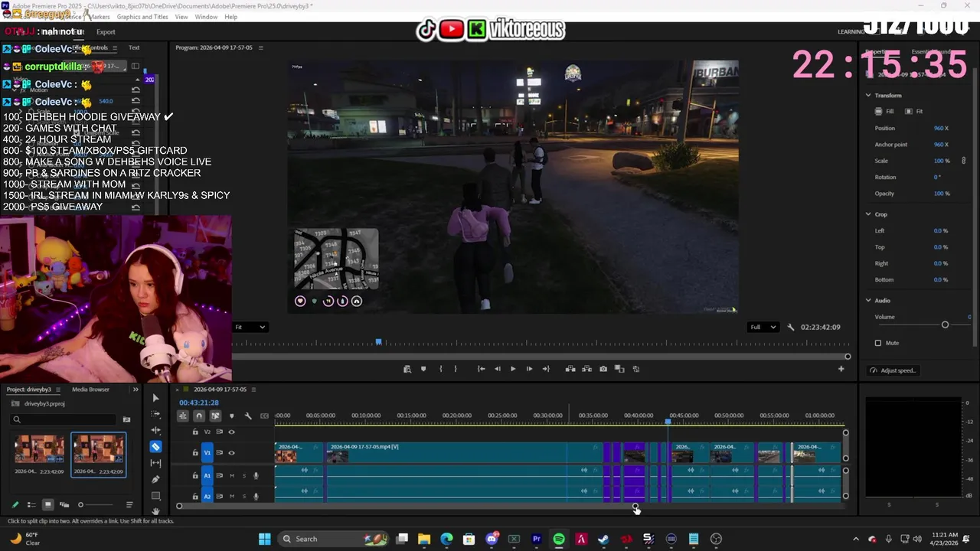Click the icon right of Comparison View
Screen dimensions: 980x551
tap(636, 369)
